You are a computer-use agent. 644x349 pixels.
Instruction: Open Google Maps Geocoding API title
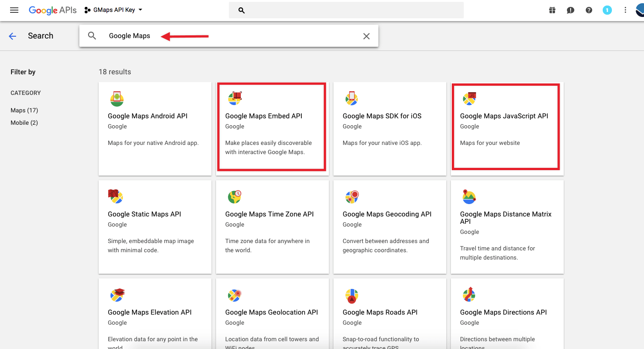click(387, 214)
